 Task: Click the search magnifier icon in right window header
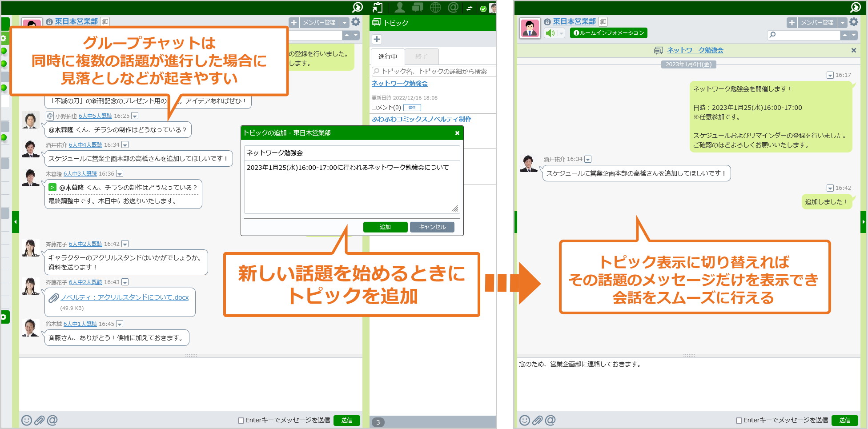point(856,7)
